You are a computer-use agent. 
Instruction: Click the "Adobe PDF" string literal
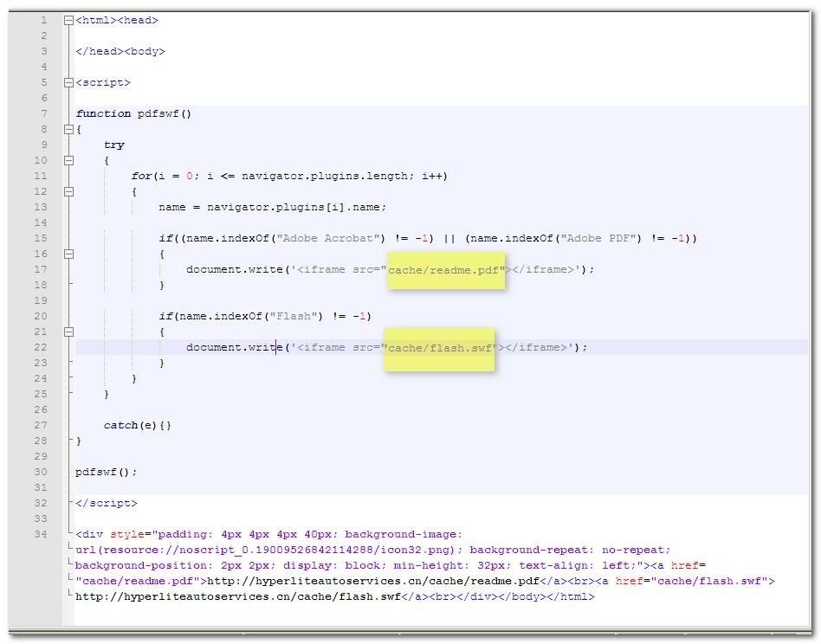point(599,238)
